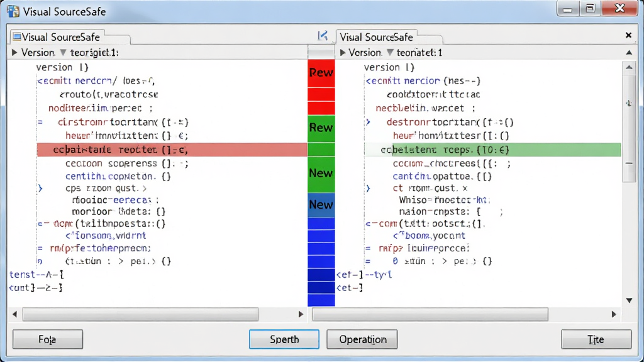
Task: Close the Visual SourceSafe window
Action: click(x=619, y=9)
